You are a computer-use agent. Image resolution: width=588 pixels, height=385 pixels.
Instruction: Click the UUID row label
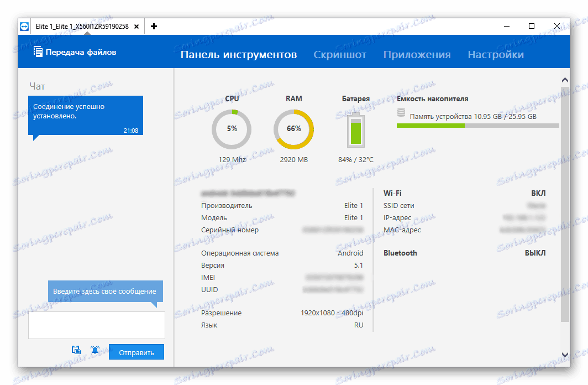click(209, 290)
